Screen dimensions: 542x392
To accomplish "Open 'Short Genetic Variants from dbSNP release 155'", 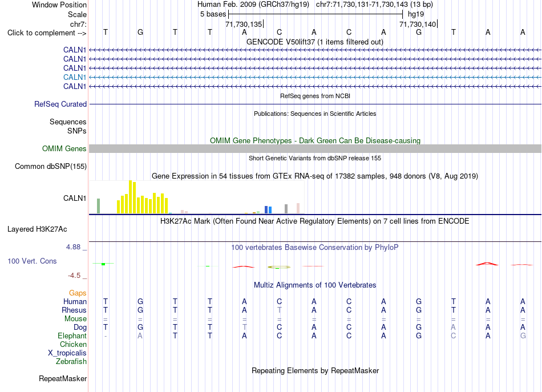I will (315, 158).
